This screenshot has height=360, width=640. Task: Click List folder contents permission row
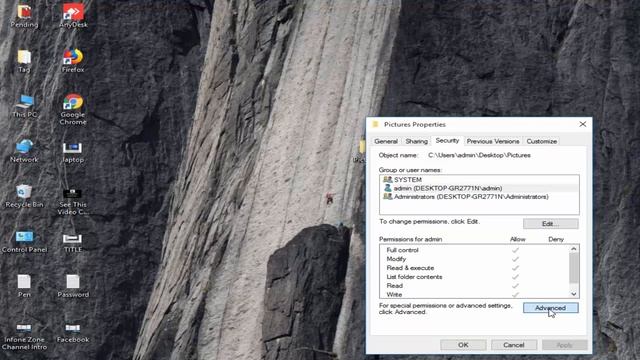pyautogui.click(x=474, y=277)
